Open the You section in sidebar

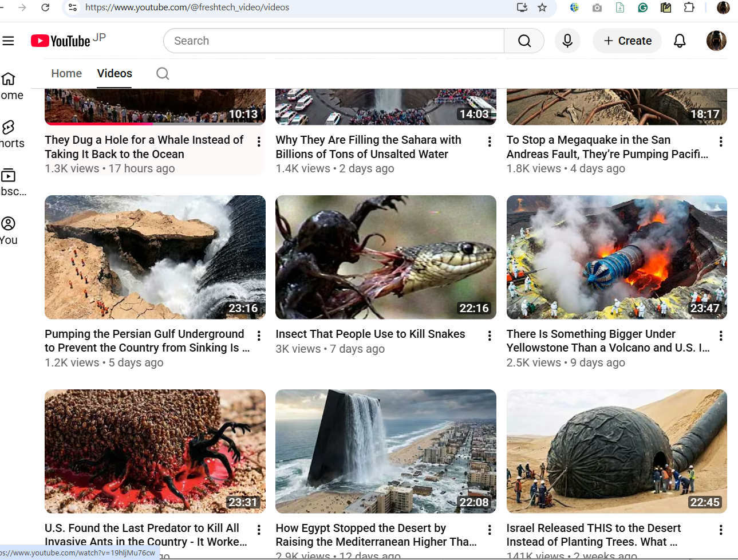[x=9, y=231]
